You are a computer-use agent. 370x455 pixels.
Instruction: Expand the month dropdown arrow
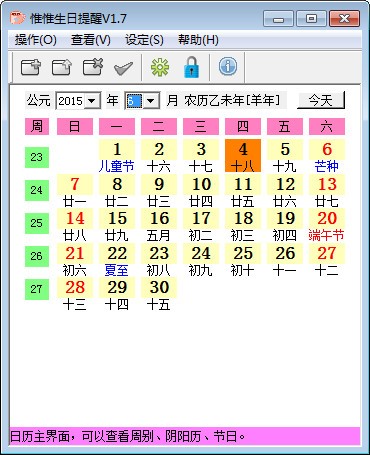tap(151, 100)
